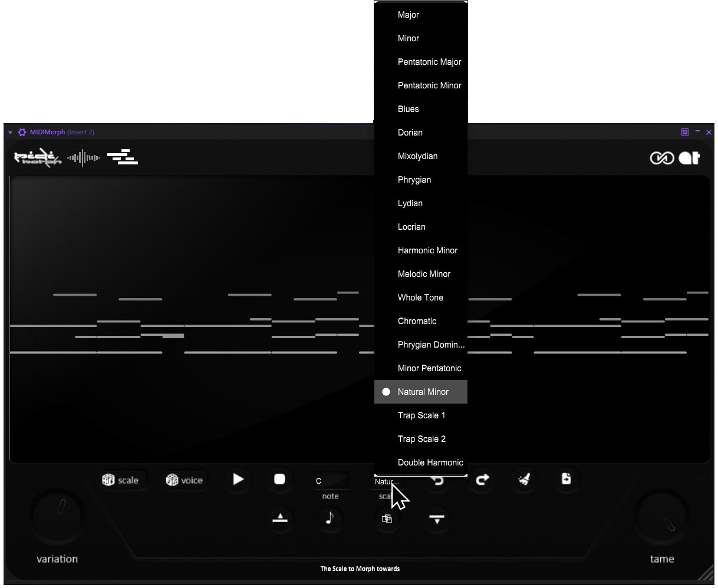The image size is (718, 588).
Task: Click the music note icon
Action: 330,518
